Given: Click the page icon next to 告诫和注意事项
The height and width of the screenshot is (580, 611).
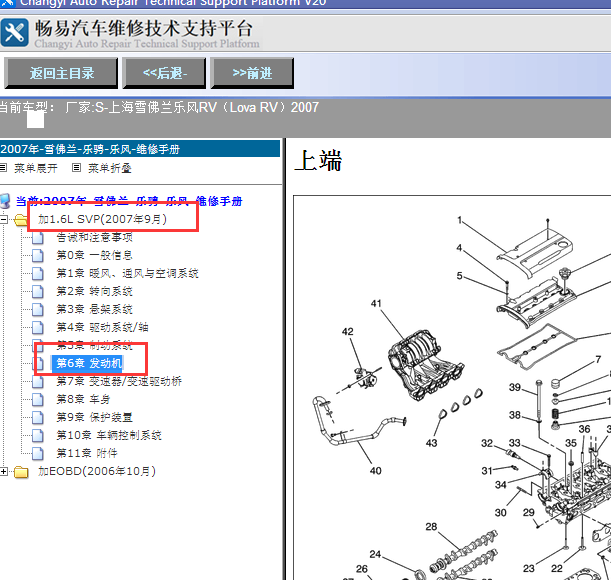Looking at the screenshot, I should (38, 237).
